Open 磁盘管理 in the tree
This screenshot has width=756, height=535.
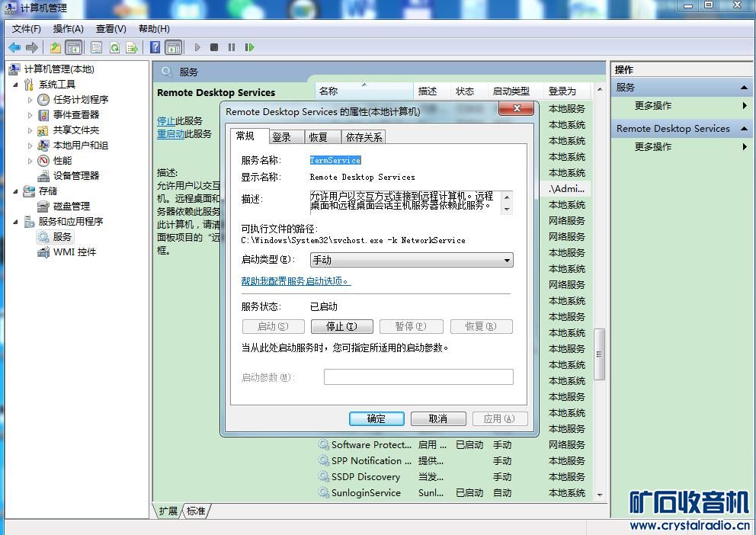click(x=72, y=207)
